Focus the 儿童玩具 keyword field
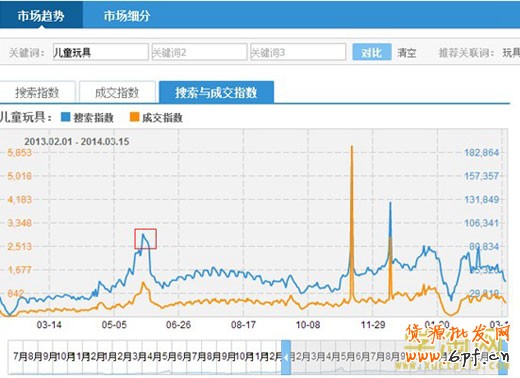This screenshot has width=520, height=378. (100, 52)
